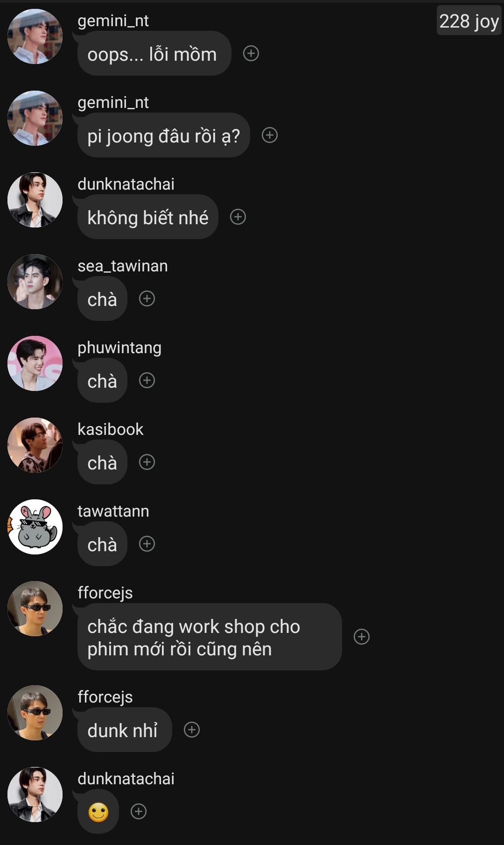Select the smiley emoji message bubble
Viewport: 504px width, 845px height.
click(x=98, y=811)
